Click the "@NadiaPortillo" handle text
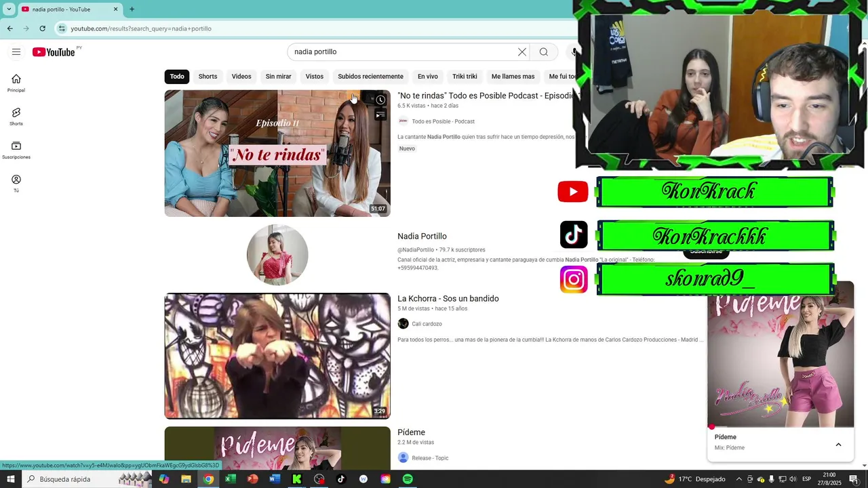The image size is (868, 488). click(416, 250)
